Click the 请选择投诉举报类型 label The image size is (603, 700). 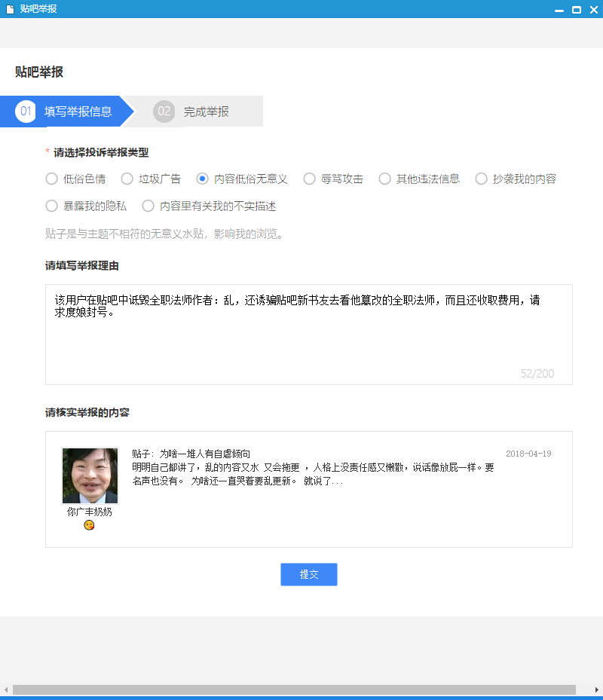(101, 153)
